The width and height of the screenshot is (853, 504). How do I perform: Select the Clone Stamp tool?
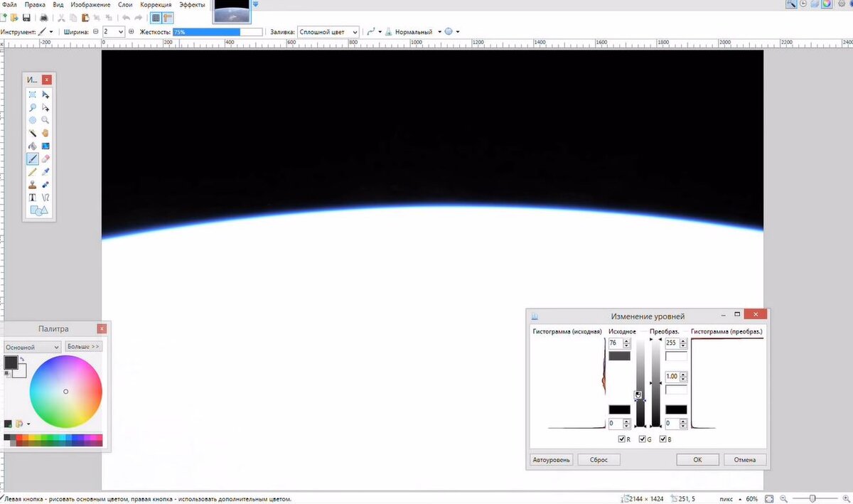point(33,185)
